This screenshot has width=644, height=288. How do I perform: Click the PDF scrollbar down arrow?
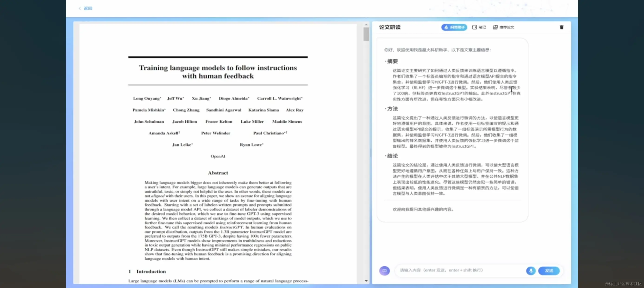pyautogui.click(x=366, y=281)
